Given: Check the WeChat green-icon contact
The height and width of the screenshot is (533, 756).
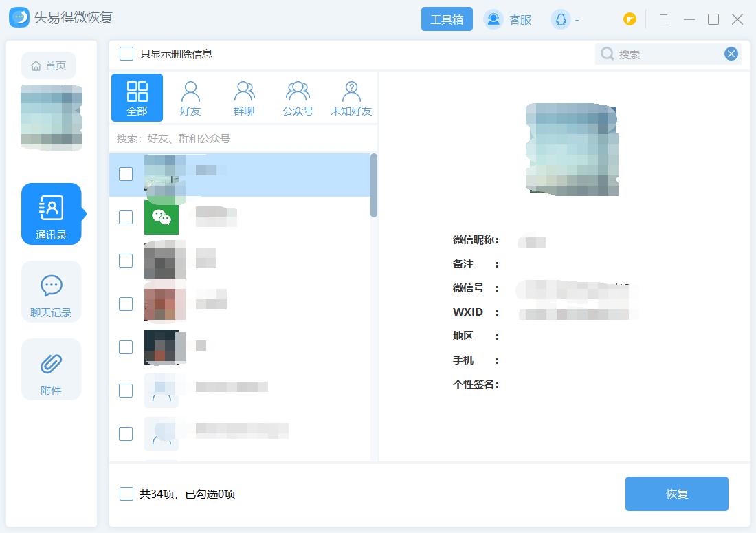Looking at the screenshot, I should (126, 217).
